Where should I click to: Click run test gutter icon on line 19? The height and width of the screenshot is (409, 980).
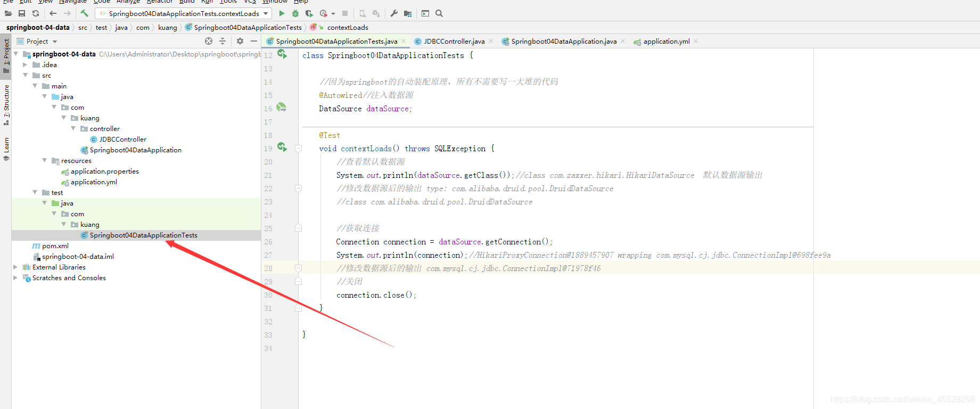click(x=282, y=147)
